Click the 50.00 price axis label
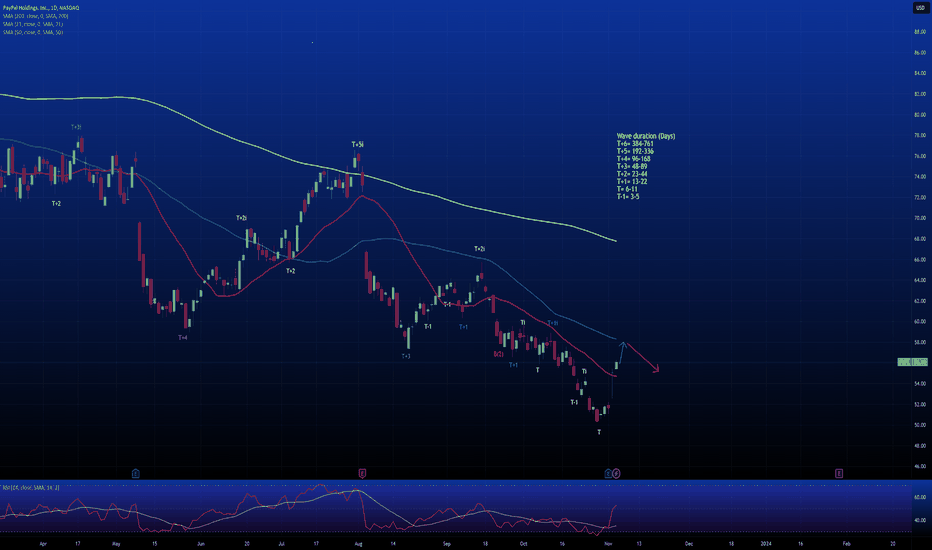 [x=920, y=425]
